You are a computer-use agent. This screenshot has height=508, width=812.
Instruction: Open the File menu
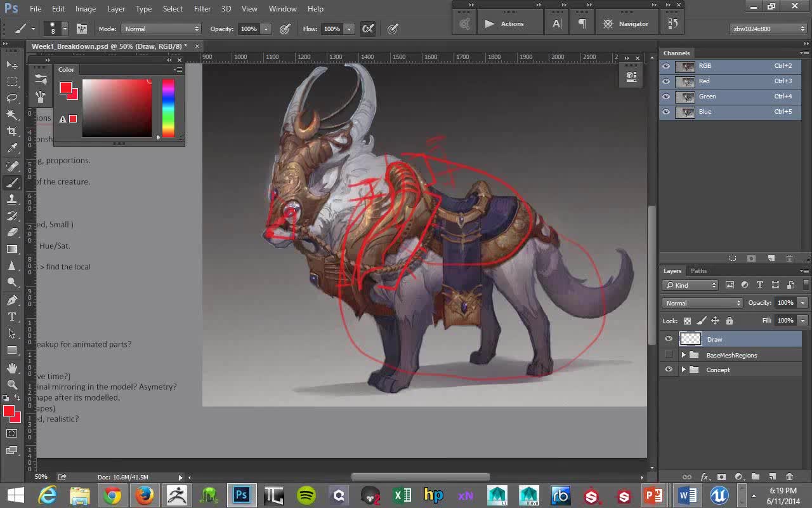pyautogui.click(x=36, y=9)
